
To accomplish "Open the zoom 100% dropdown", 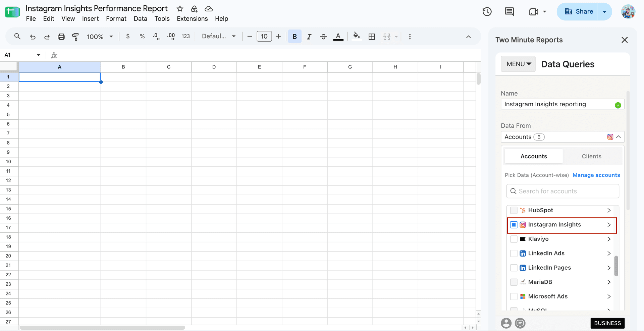I will (100, 37).
